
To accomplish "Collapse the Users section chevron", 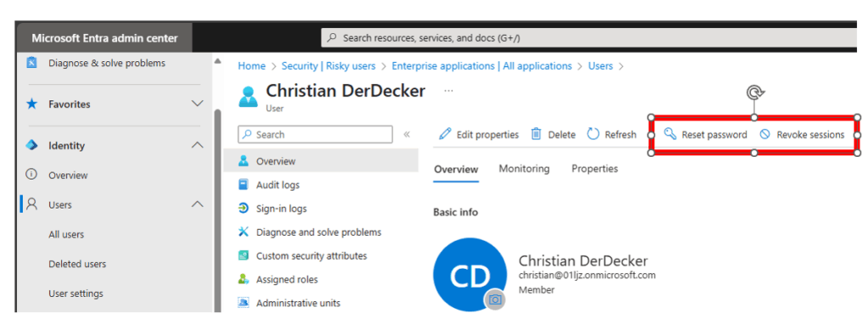I will pos(197,204).
